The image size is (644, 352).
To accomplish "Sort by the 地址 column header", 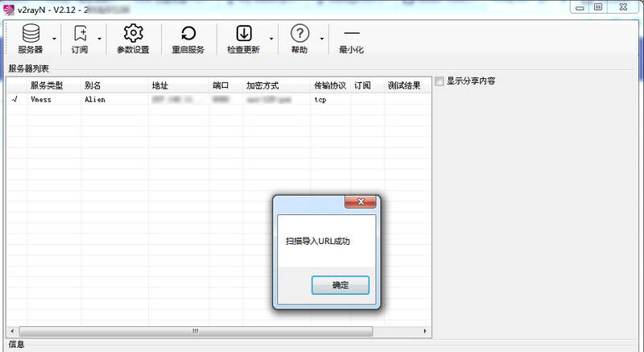I will (159, 85).
